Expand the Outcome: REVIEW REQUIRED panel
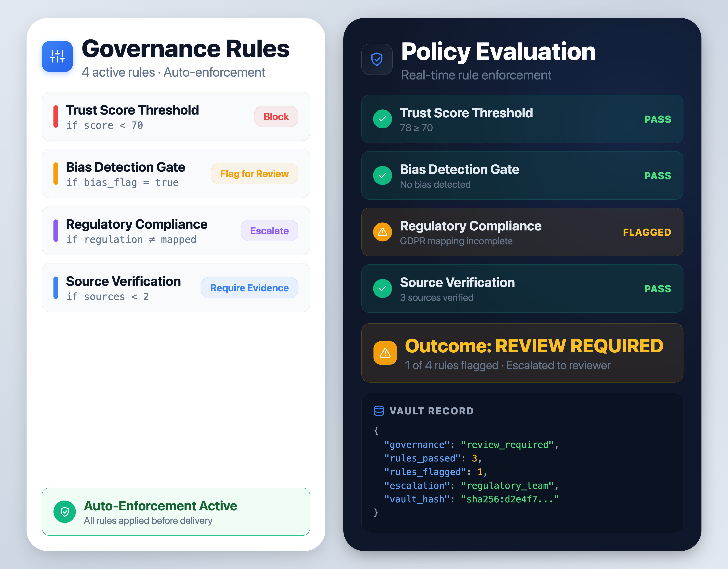 pos(522,353)
